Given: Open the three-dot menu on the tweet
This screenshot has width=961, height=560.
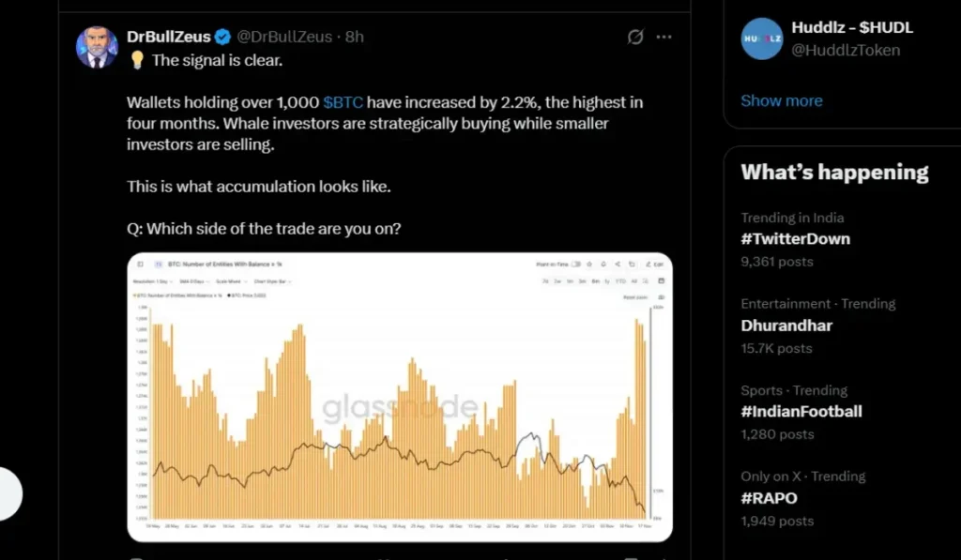Looking at the screenshot, I should (664, 38).
